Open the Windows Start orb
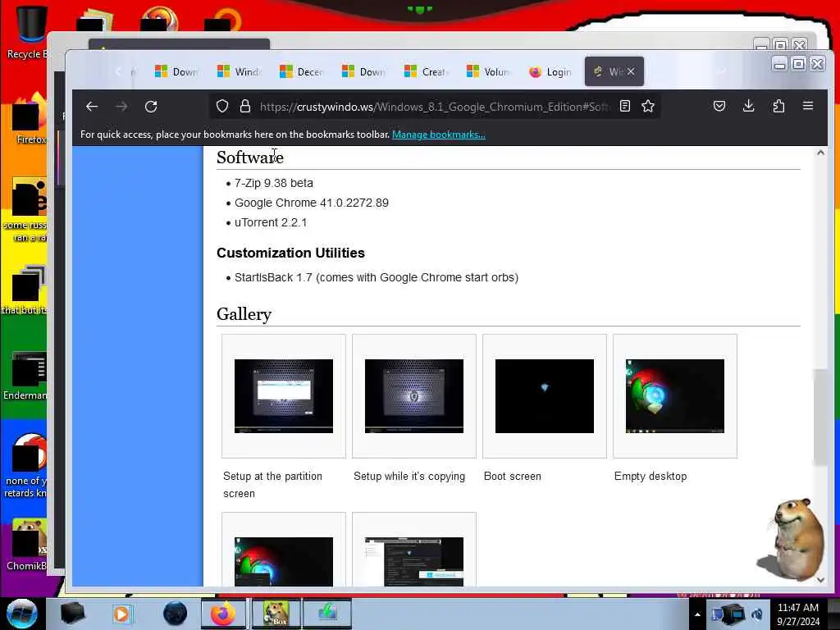This screenshot has height=630, width=840. (x=21, y=614)
